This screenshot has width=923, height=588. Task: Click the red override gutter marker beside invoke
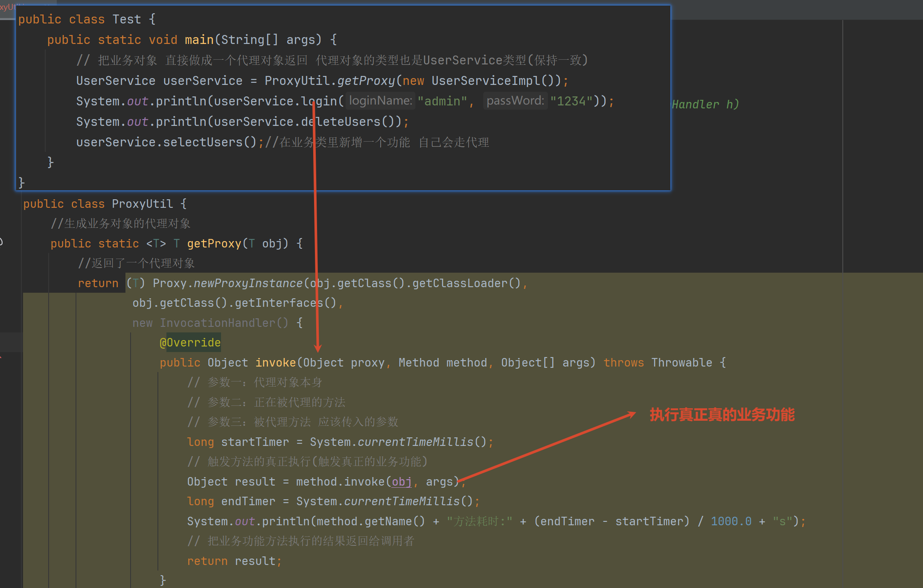coord(1,358)
